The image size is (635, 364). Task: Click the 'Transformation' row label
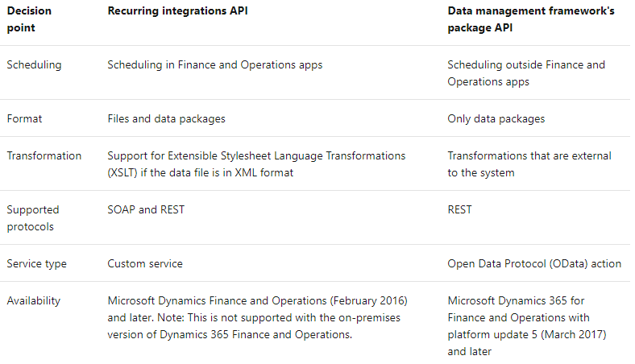(44, 155)
